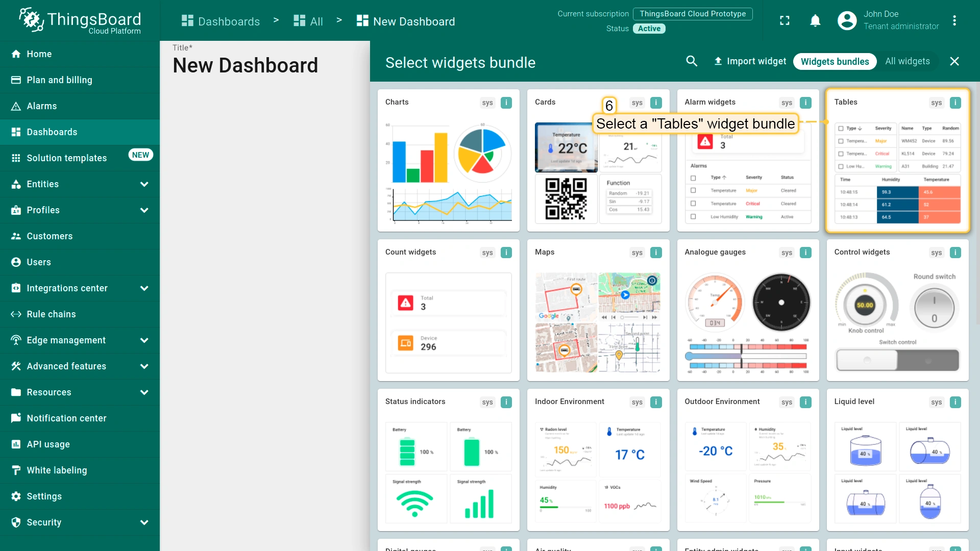This screenshot has height=551, width=980.
Task: Open Rule chains in sidebar
Action: (x=51, y=314)
